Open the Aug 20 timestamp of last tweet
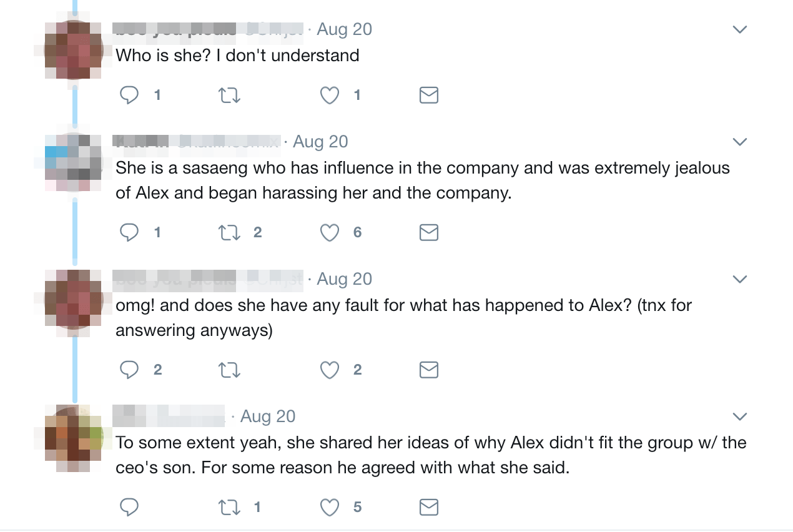This screenshot has width=793, height=532. tap(268, 416)
